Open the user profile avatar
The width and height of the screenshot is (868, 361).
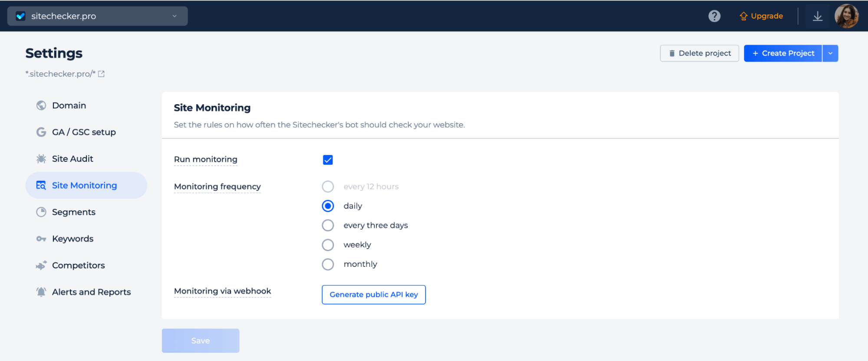click(846, 16)
